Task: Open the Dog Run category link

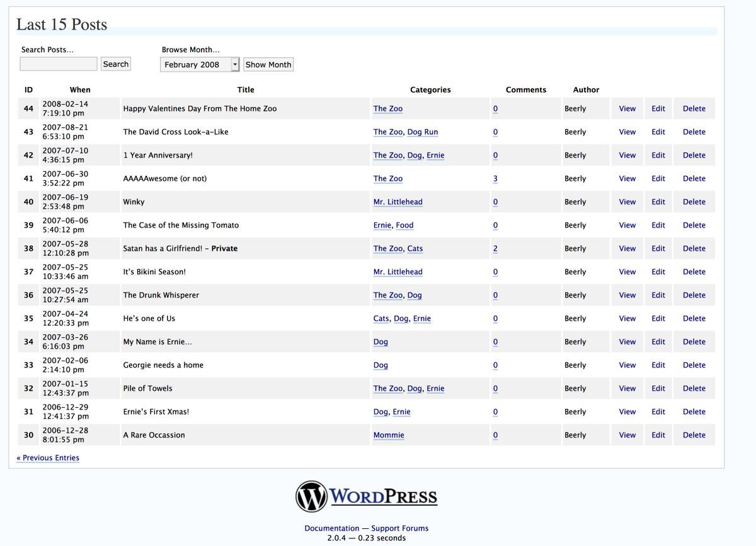Action: [422, 132]
